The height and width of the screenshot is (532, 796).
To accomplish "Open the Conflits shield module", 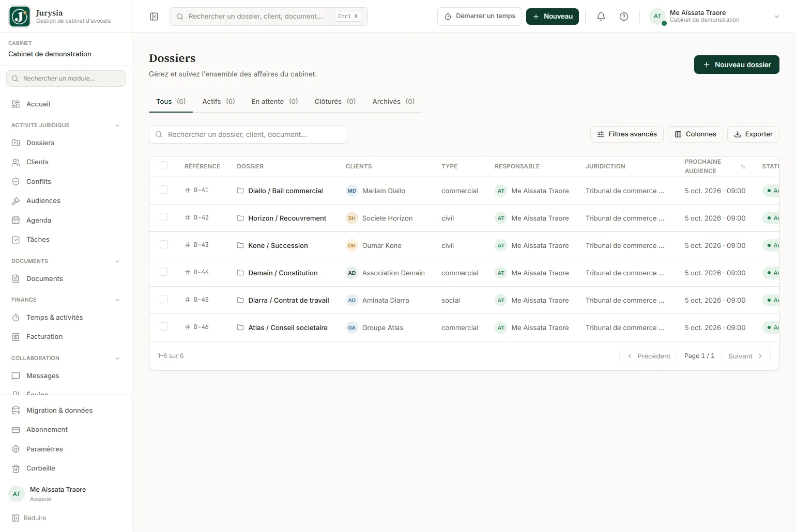I will pyautogui.click(x=66, y=182).
